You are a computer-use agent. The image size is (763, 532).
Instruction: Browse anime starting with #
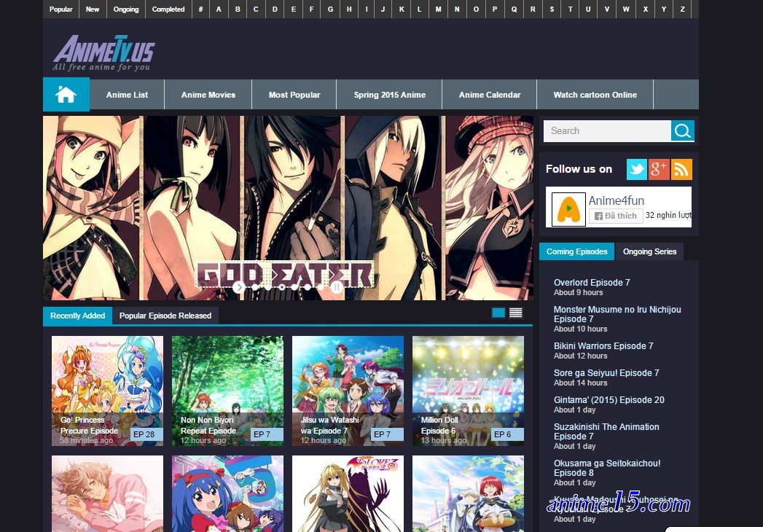click(200, 9)
